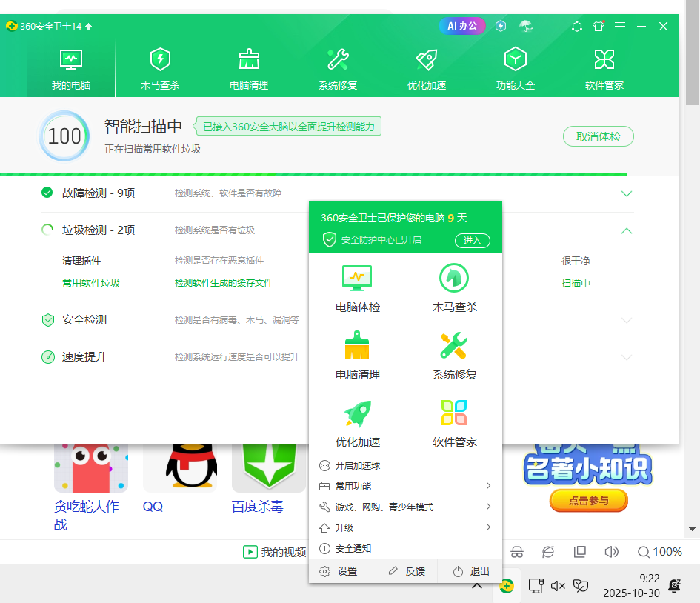Viewport: 700px width, 603px height.
Task: Click the shield protection icon in title bar
Action: [501, 26]
